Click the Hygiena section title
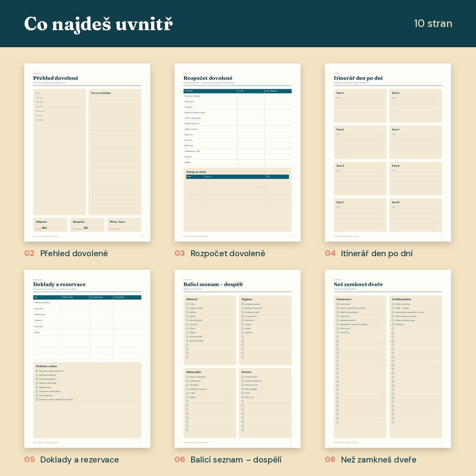 tap(247, 299)
